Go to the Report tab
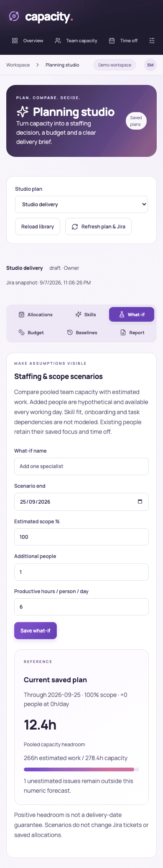 pyautogui.click(x=132, y=333)
